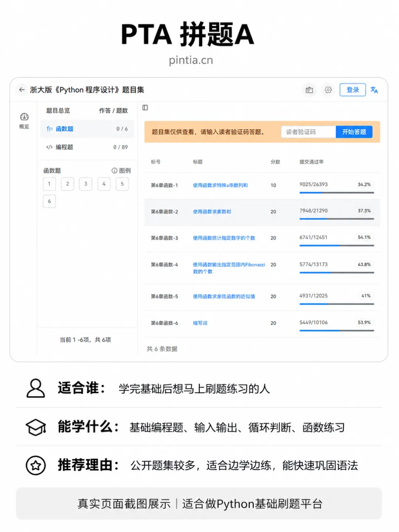Click submission count 7948/21290
Viewport: 399px width, 532px height.
pyautogui.click(x=313, y=211)
